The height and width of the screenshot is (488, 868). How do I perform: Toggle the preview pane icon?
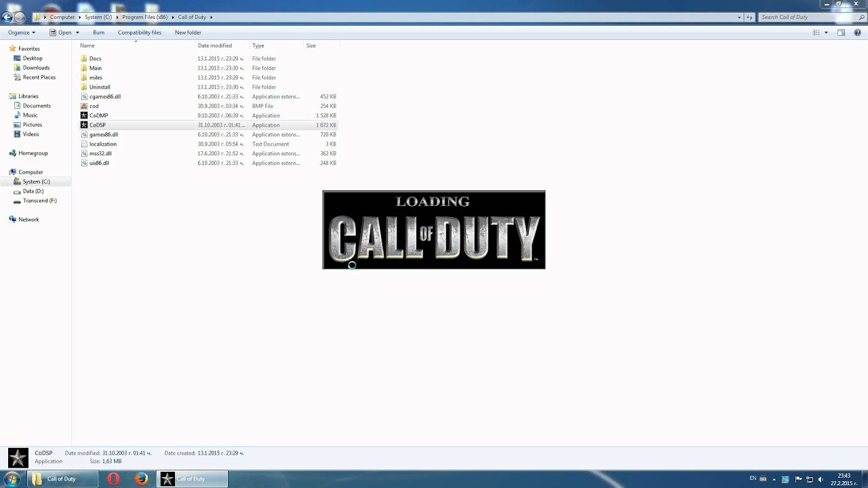pos(841,33)
